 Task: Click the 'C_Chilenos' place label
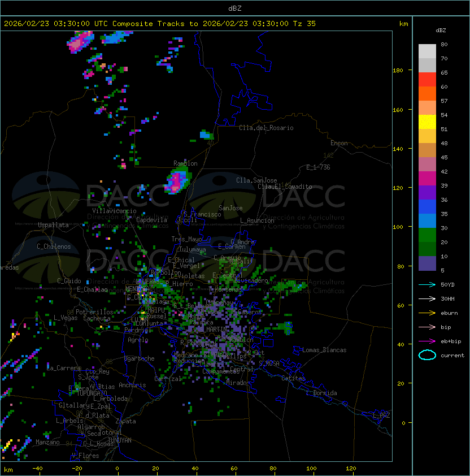coord(54,246)
